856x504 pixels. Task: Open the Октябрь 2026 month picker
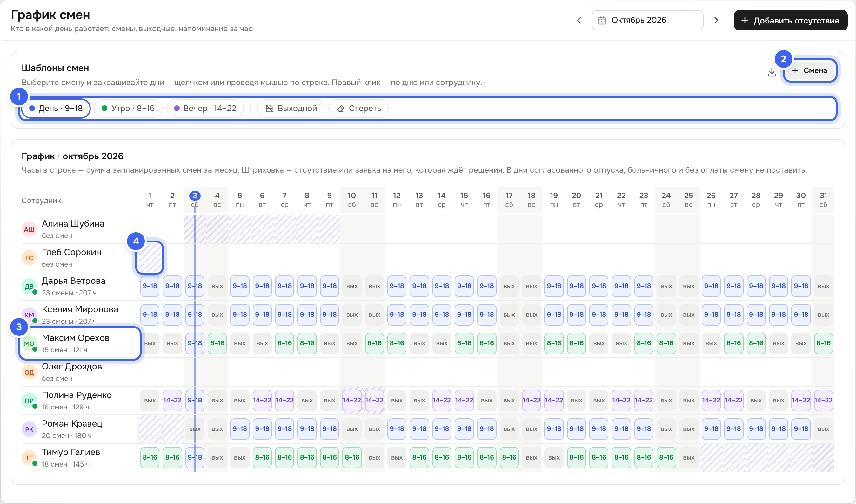(x=647, y=20)
